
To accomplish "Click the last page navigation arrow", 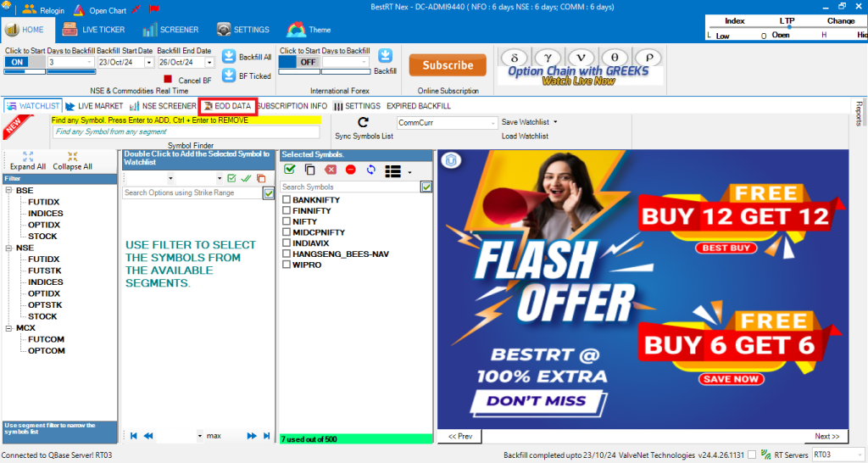I will click(x=267, y=436).
